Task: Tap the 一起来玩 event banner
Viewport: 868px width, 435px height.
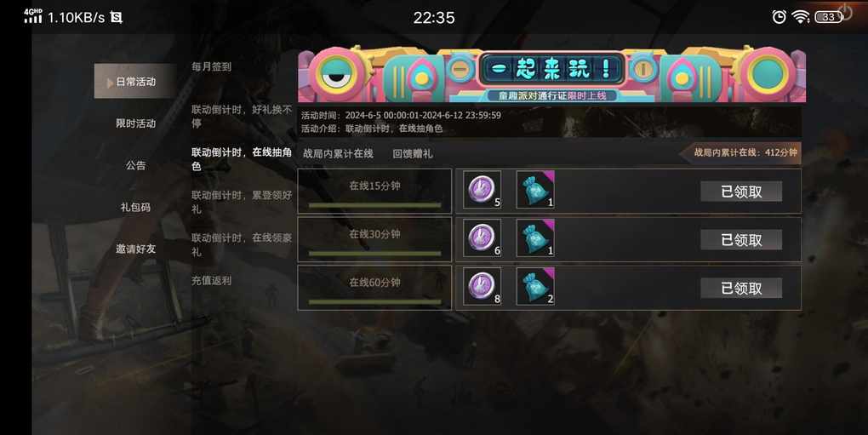Action: coord(552,74)
